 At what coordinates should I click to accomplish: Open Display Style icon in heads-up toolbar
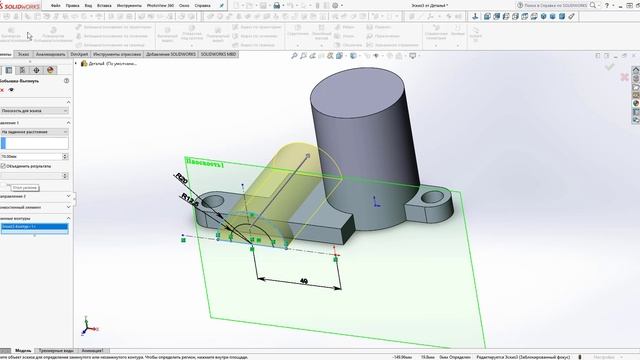(x=353, y=56)
